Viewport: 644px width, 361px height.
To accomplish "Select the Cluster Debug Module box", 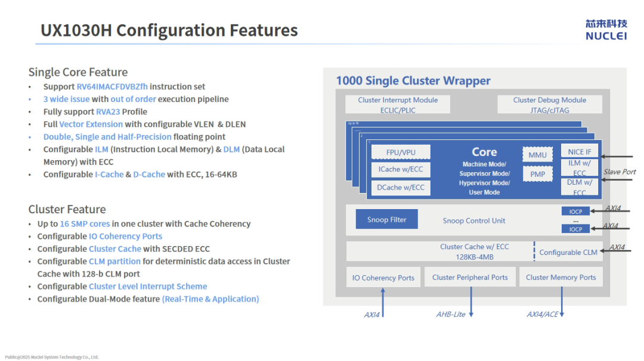I will (x=549, y=104).
